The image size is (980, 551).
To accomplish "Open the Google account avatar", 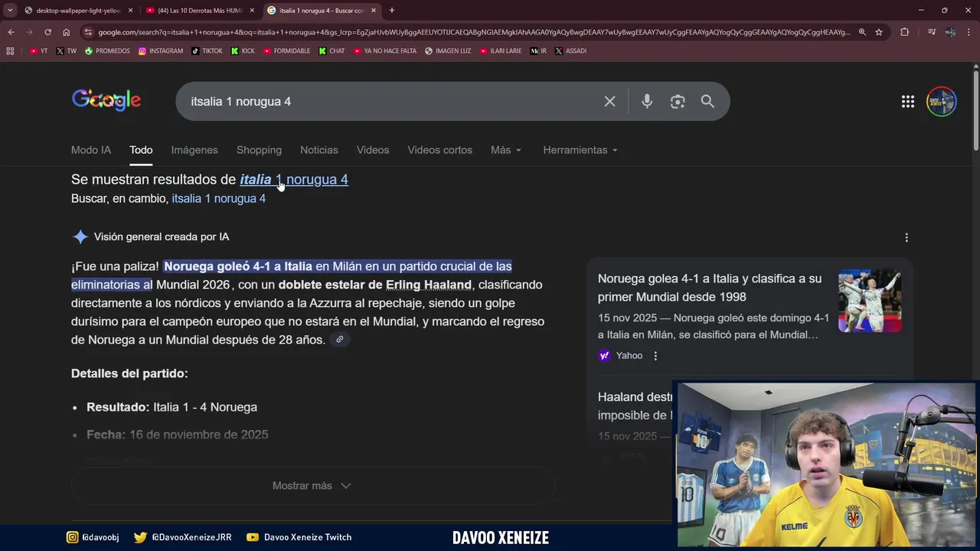I will (942, 102).
